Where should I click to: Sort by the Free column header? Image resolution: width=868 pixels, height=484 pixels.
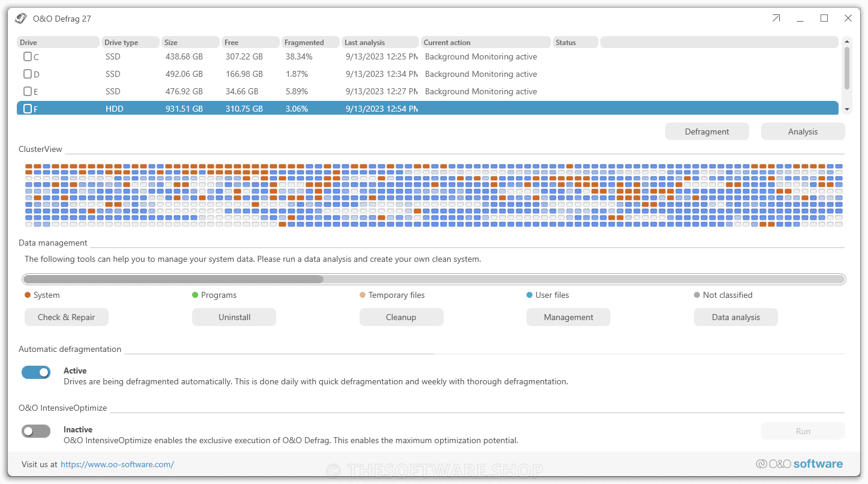click(x=251, y=42)
